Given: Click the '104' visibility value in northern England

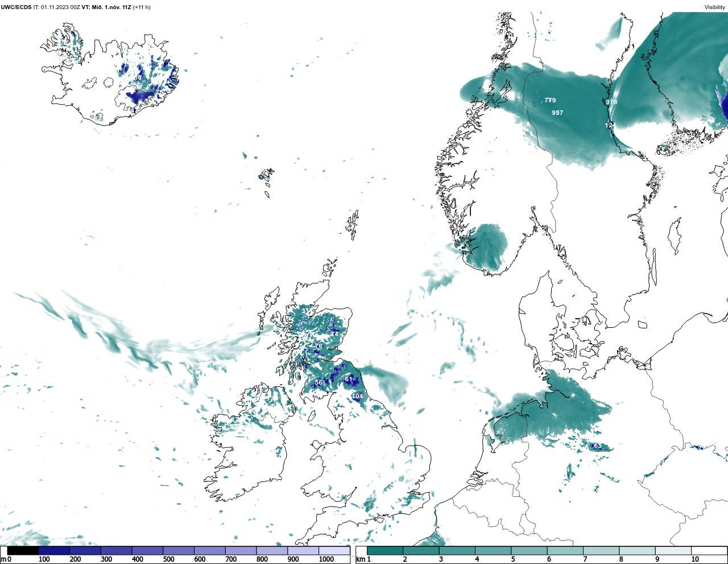Looking at the screenshot, I should pos(357,396).
